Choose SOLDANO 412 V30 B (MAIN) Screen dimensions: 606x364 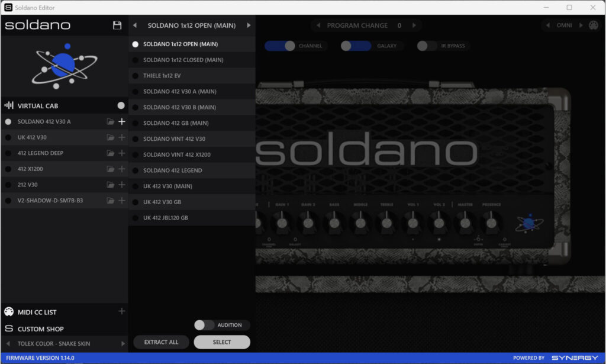tap(192, 107)
